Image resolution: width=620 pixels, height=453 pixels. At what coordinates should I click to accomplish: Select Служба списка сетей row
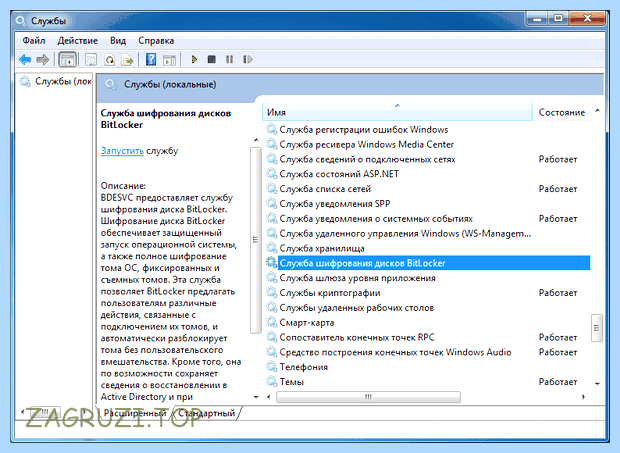(x=427, y=189)
